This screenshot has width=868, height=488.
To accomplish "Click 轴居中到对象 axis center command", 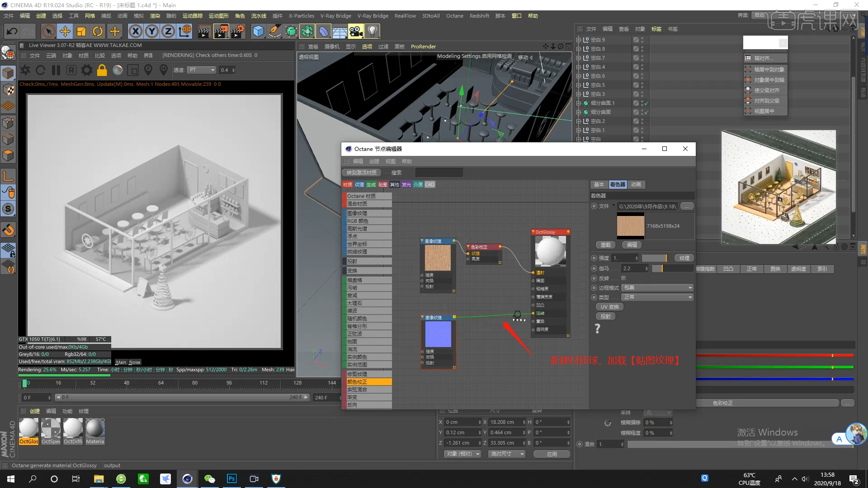I will pos(765,70).
